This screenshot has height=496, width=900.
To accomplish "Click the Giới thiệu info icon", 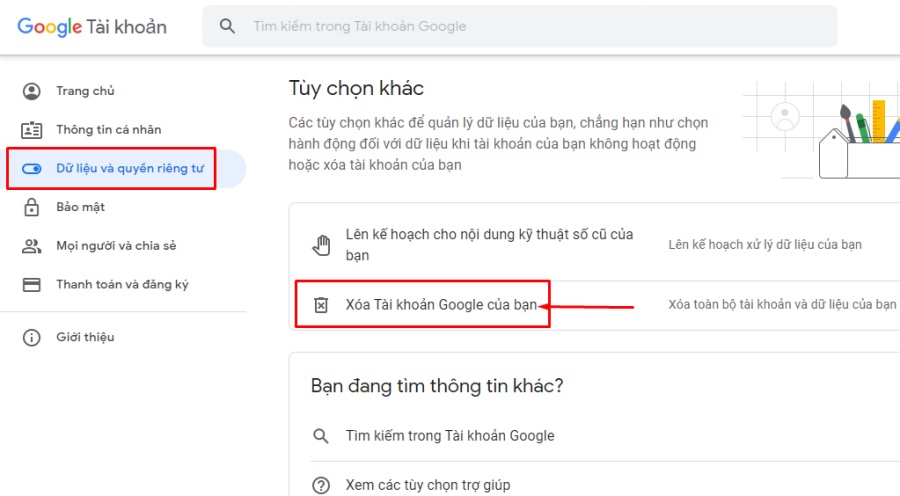I will pos(32,337).
